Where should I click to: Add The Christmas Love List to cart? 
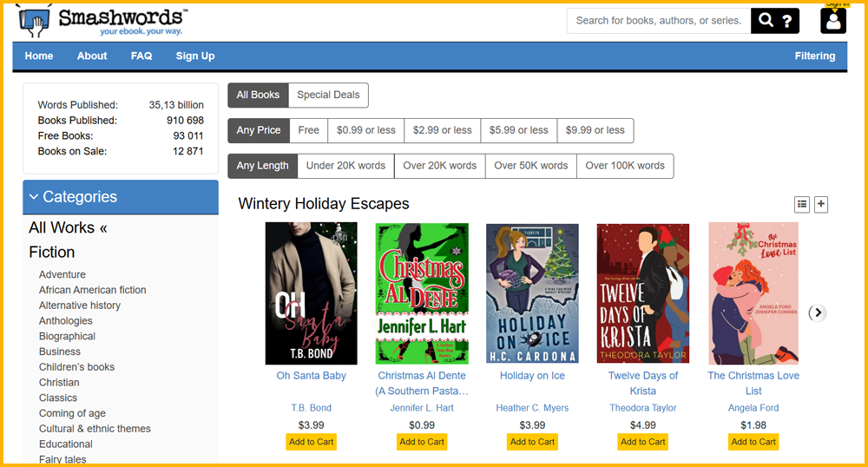[x=753, y=442]
